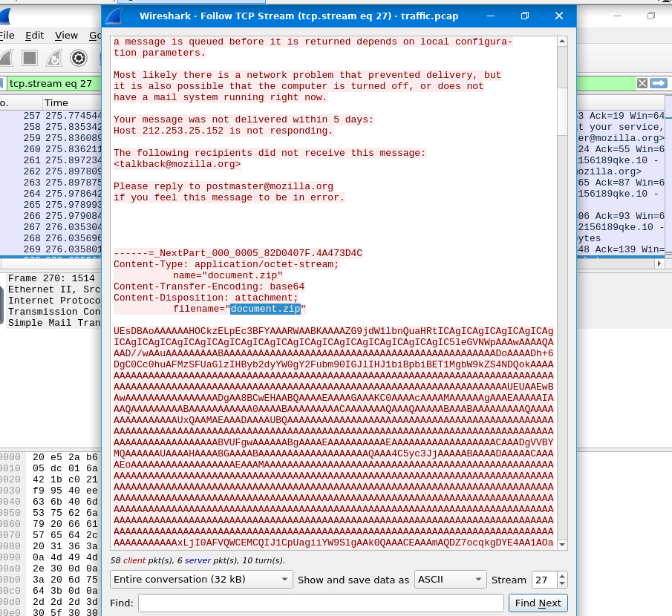Open the File menu in main window
Screen dimensions: 672x616
click(7, 36)
